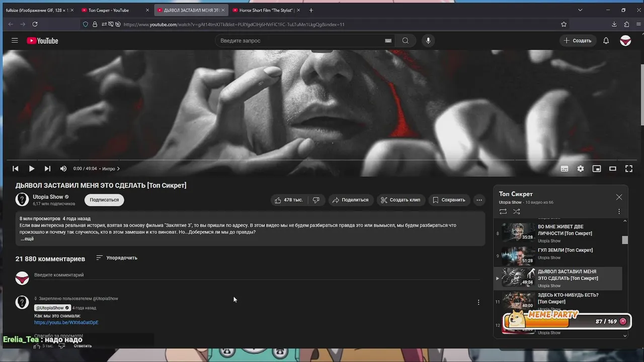This screenshot has height=362, width=644.
Task: Open Упорядочить comment sort dropdown
Action: [x=117, y=258]
